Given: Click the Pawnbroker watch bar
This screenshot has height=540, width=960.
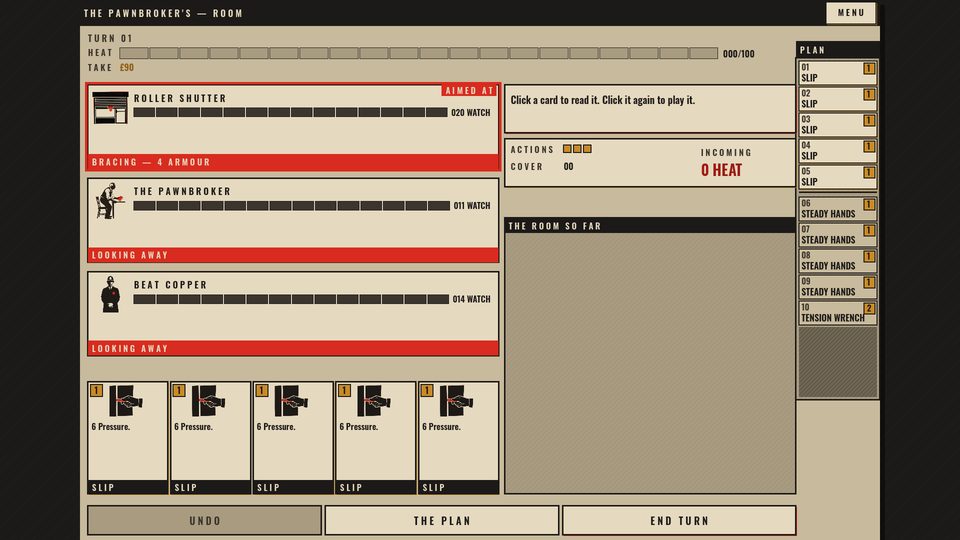Looking at the screenshot, I should 291,206.
